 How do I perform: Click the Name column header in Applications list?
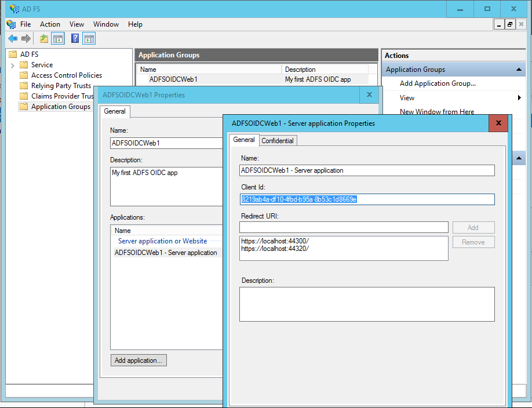167,231
